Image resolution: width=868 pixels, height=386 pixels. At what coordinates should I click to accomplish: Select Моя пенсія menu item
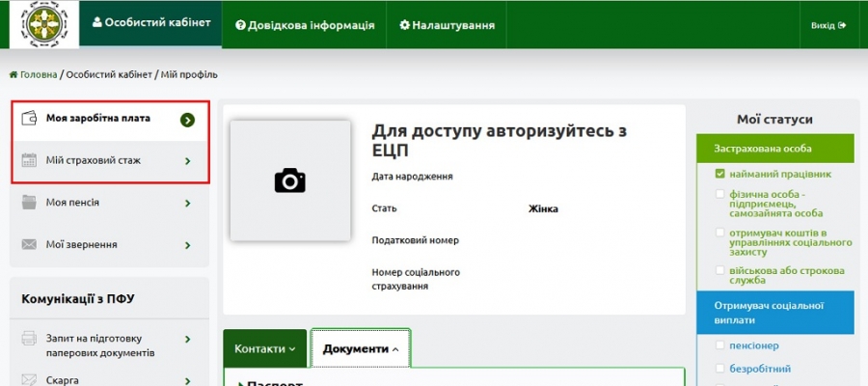(x=110, y=204)
